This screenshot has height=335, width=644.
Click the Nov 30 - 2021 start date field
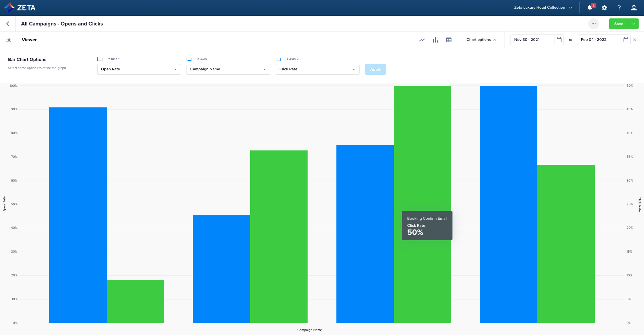click(532, 40)
